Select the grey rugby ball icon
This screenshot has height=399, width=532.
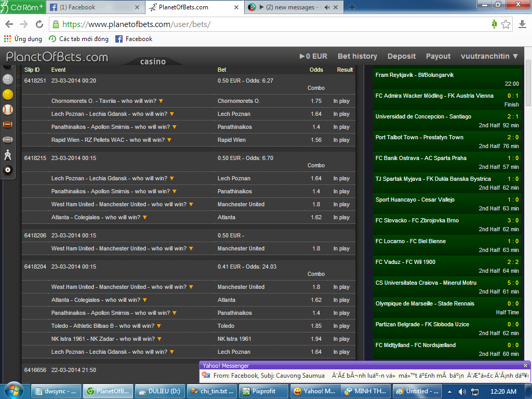pos(7,139)
